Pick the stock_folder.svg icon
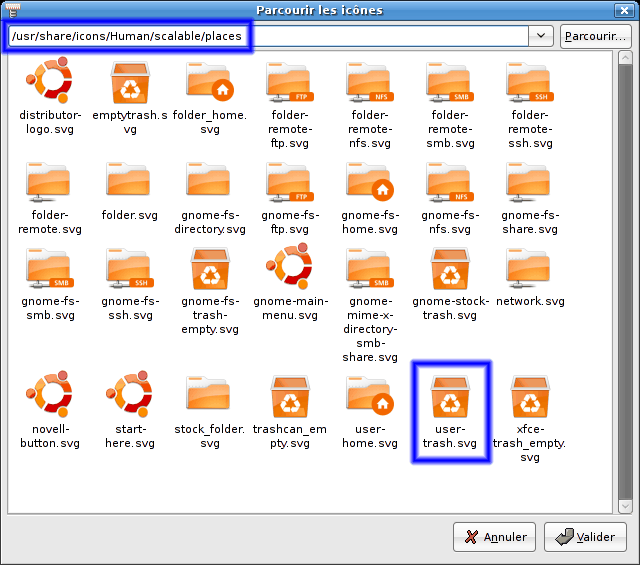 (x=208, y=393)
